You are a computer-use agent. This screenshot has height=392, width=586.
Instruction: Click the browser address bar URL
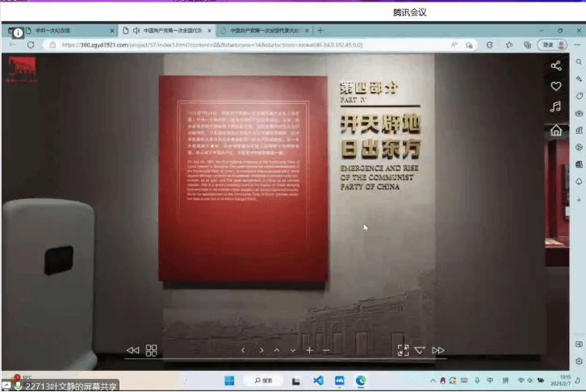point(212,45)
